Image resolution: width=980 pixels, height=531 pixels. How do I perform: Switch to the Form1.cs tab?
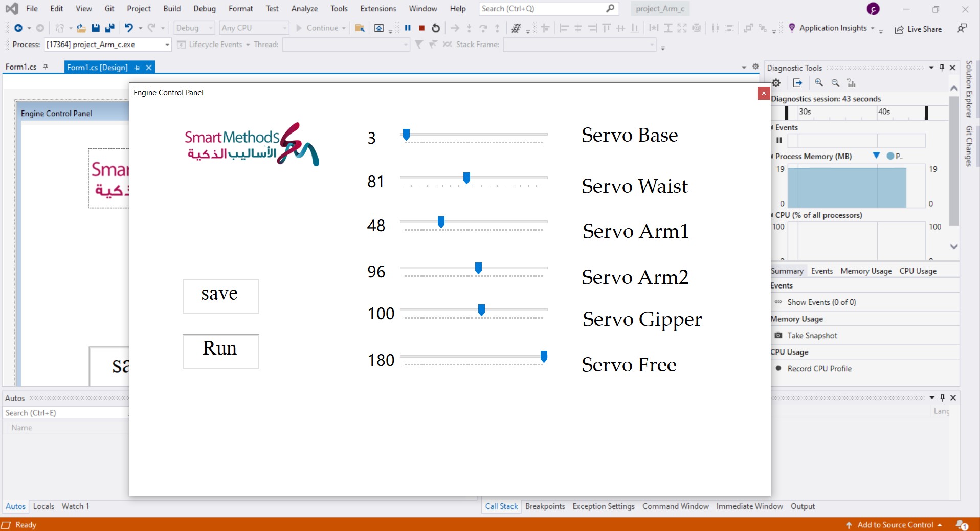(x=21, y=67)
